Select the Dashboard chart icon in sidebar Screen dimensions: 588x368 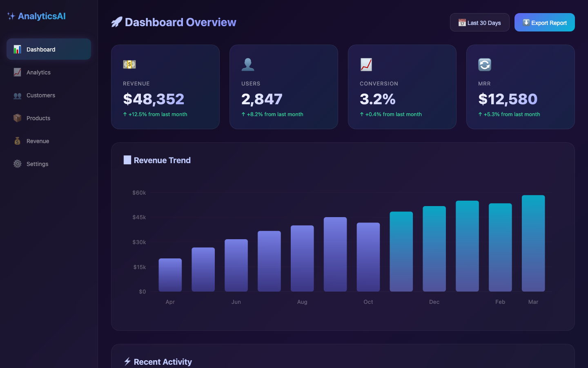point(17,49)
